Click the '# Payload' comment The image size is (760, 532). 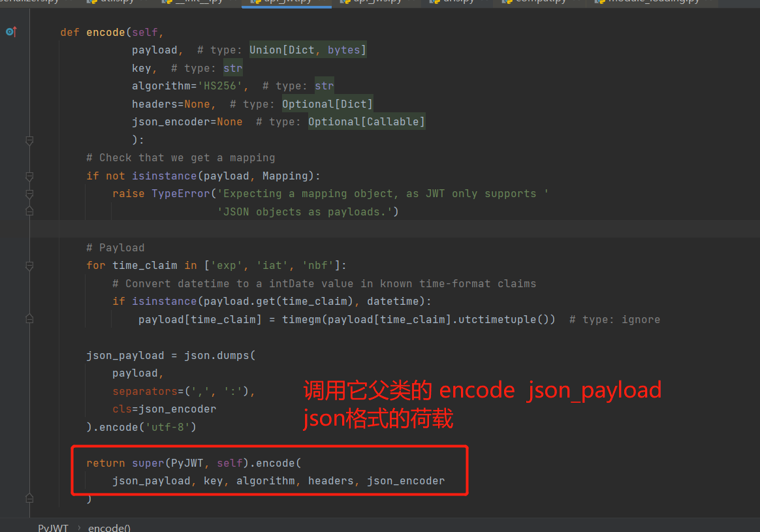(116, 247)
